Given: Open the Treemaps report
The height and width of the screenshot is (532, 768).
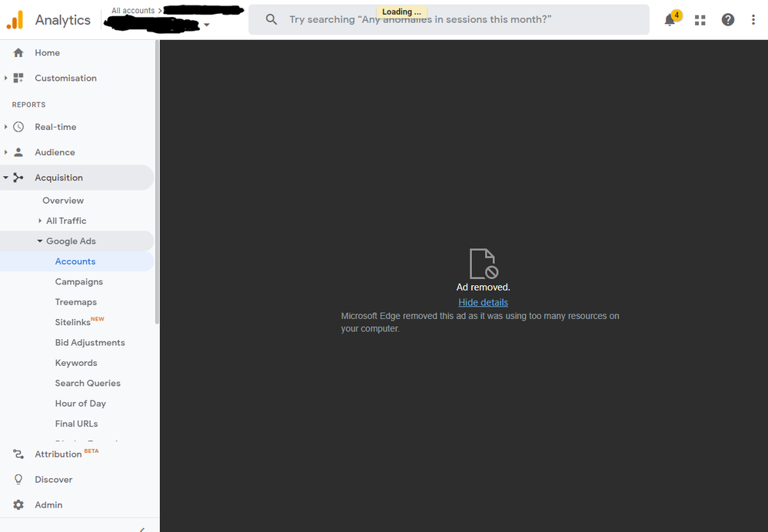Looking at the screenshot, I should (x=76, y=302).
